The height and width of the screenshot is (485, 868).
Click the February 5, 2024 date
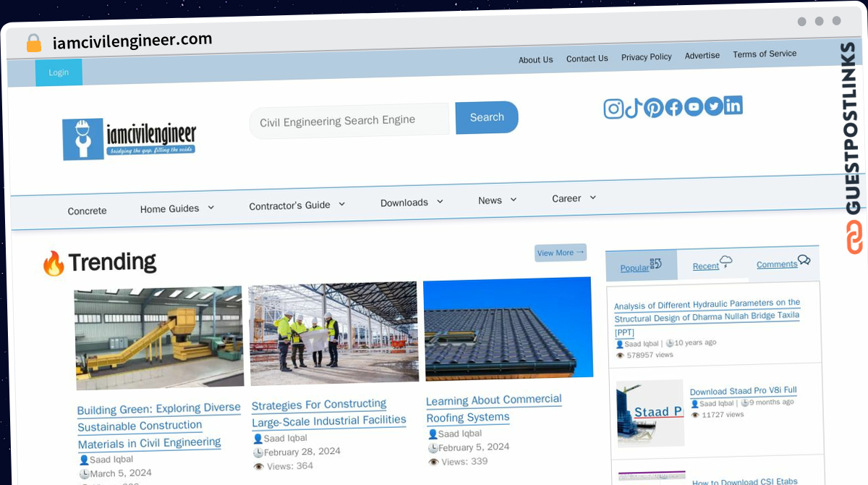(x=473, y=447)
